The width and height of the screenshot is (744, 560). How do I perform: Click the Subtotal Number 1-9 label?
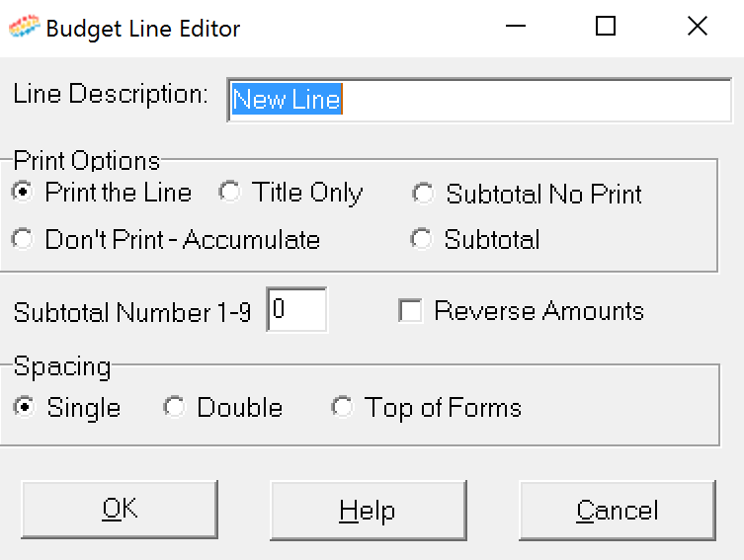point(132,312)
